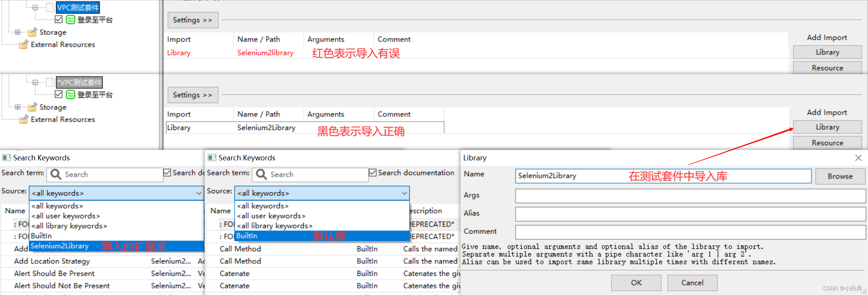Screen dimensions: 868x295
Task: Click Name column header in right Search Keywords
Action: pos(220,211)
